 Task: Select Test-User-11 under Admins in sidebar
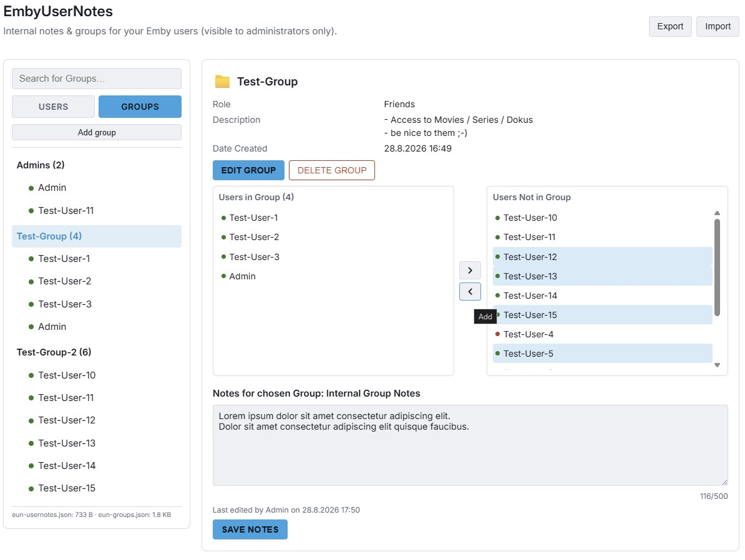click(66, 211)
